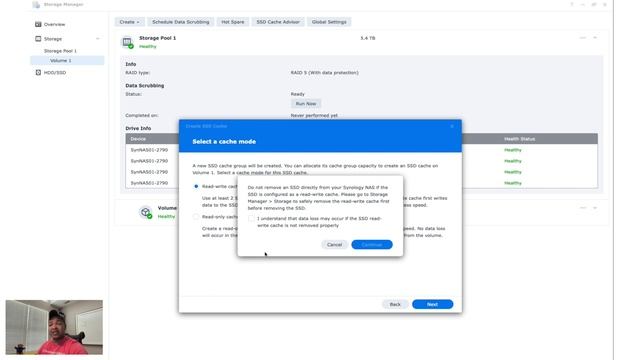
Task: Click the last SynNAS01-2790 drive row
Action: pyautogui.click(x=361, y=183)
